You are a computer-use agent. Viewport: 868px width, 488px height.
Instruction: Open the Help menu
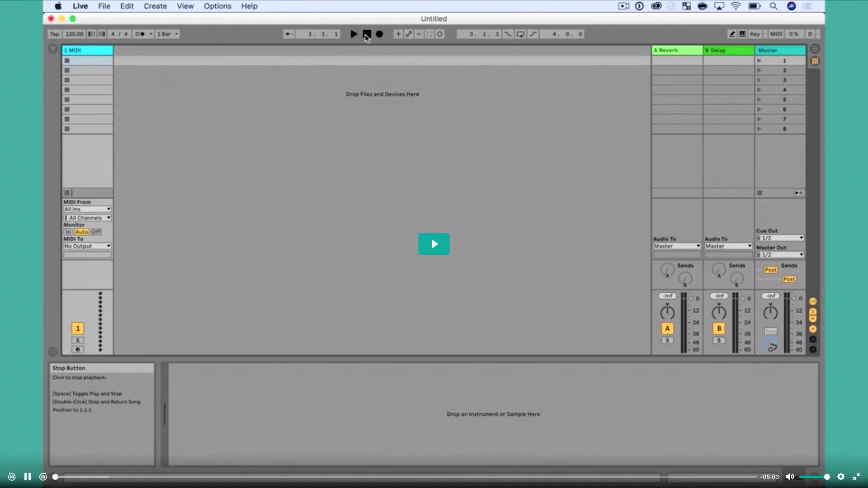click(x=249, y=6)
